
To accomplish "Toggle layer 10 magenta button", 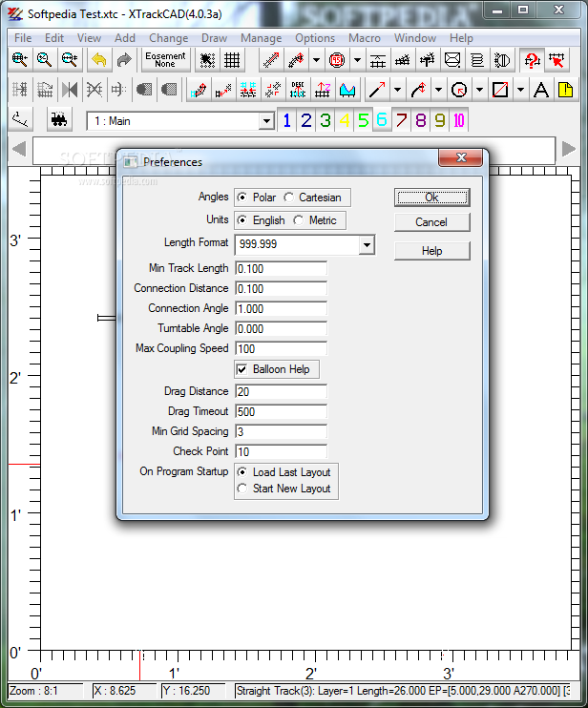I will click(x=459, y=120).
